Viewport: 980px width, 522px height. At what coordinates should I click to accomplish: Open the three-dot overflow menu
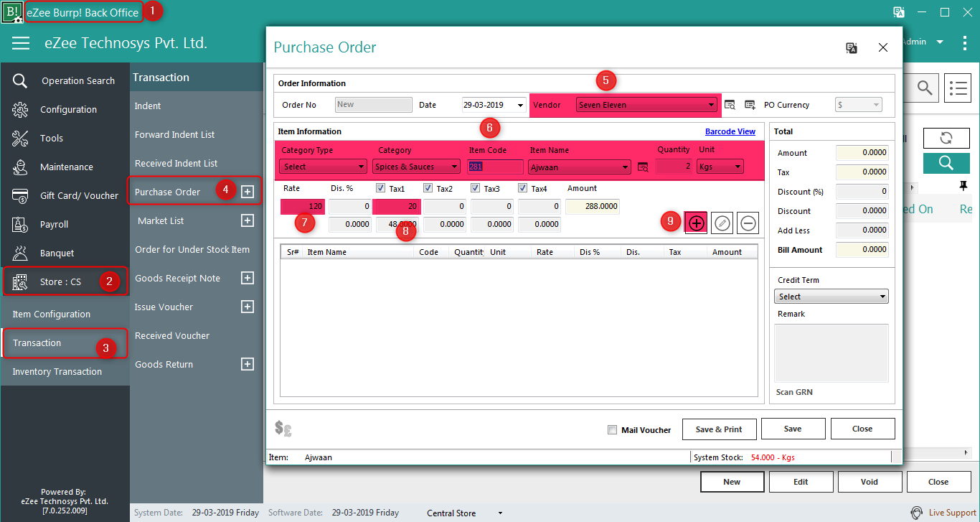(x=965, y=42)
